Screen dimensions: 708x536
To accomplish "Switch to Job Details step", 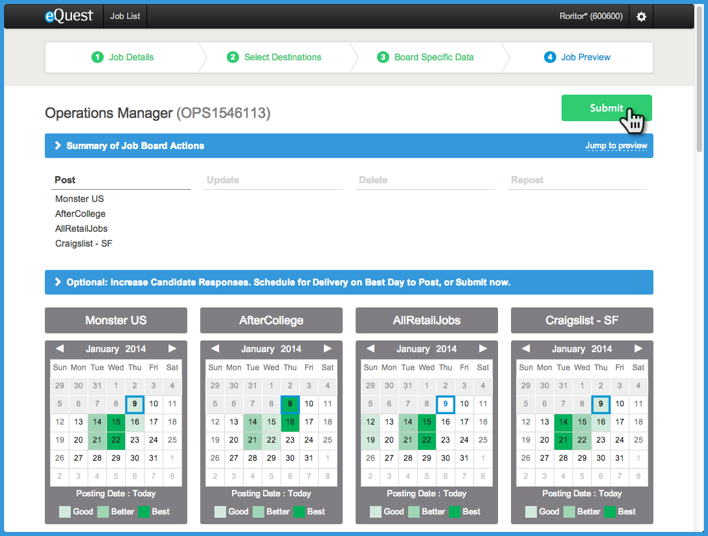I will [122, 57].
